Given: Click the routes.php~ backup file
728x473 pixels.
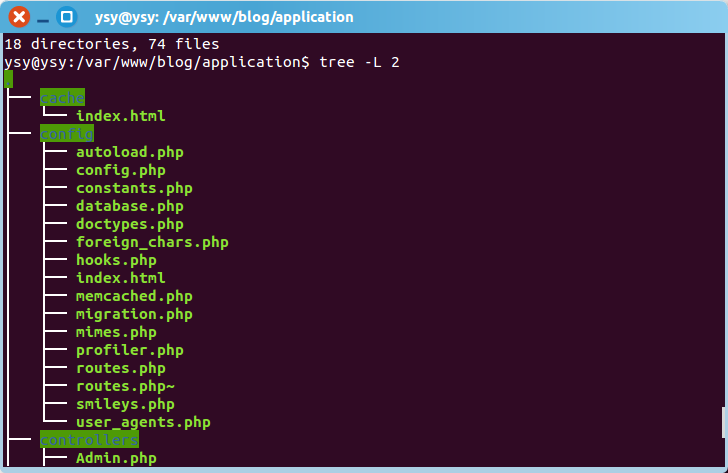Looking at the screenshot, I should 125,386.
